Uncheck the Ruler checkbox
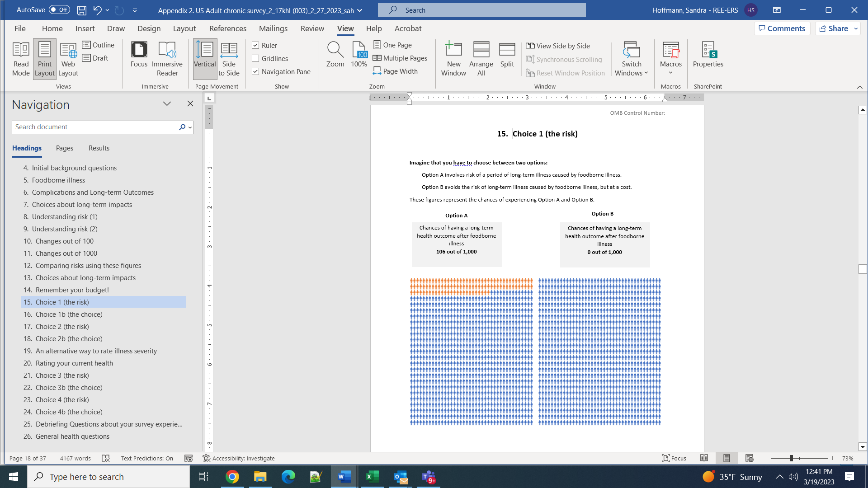Screen dimensions: 868x488 click(255, 45)
